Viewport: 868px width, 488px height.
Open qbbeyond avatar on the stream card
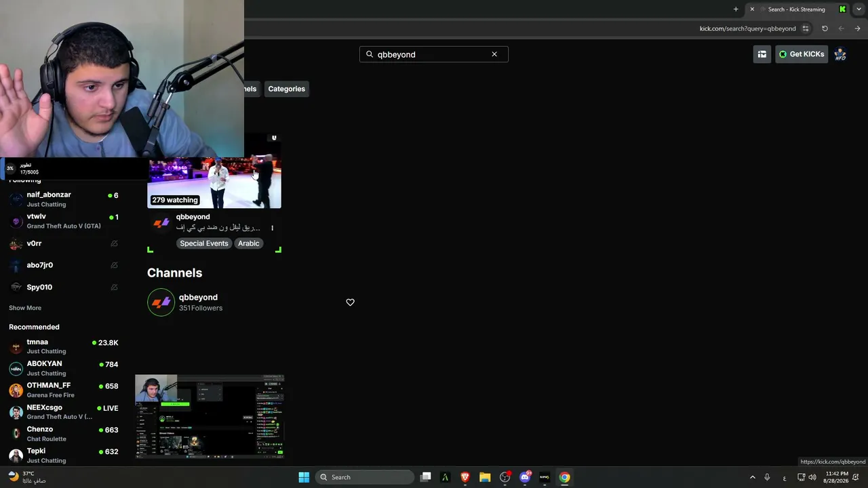[161, 222]
